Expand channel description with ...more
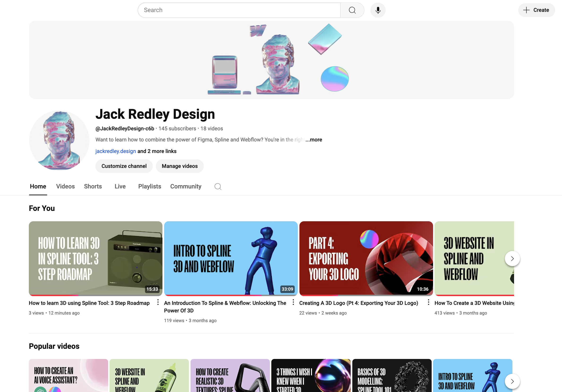 (x=314, y=140)
